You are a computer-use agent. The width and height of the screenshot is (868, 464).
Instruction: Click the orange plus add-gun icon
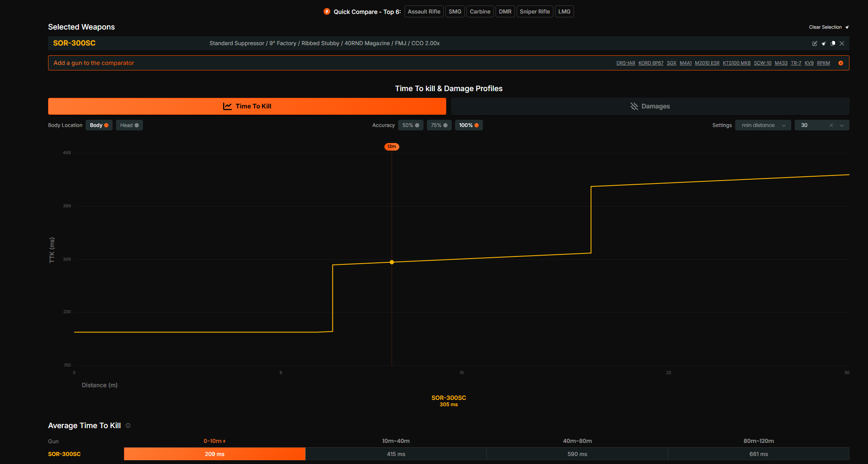[841, 63]
